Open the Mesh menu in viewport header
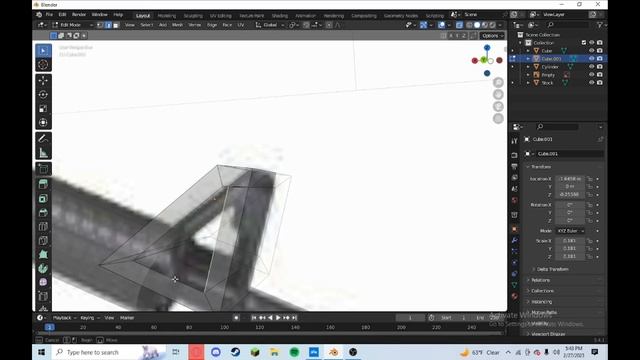640x360 pixels. coord(177,25)
